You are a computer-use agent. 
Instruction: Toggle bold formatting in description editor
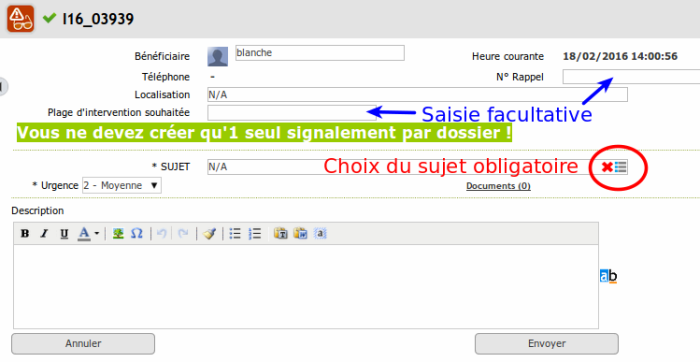tap(25, 233)
